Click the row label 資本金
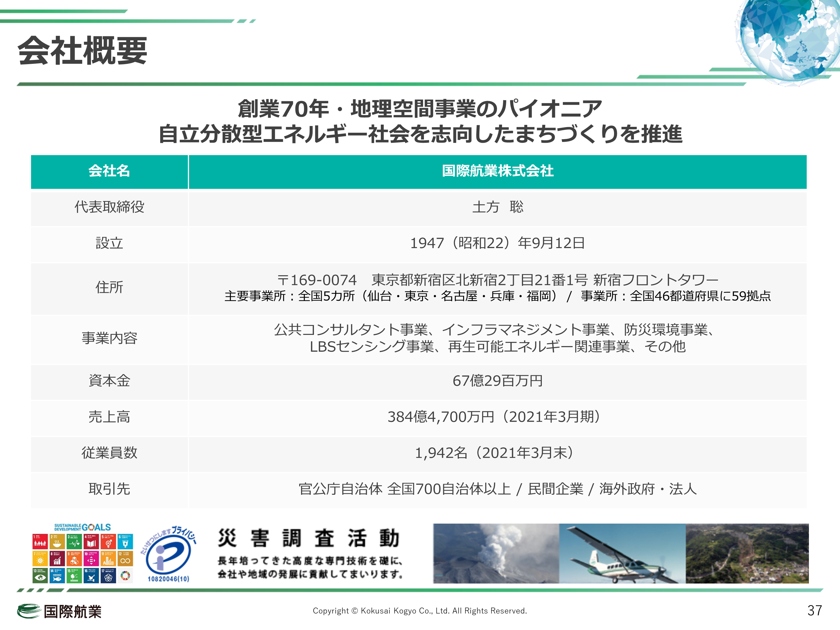840x630 pixels. pos(109,381)
